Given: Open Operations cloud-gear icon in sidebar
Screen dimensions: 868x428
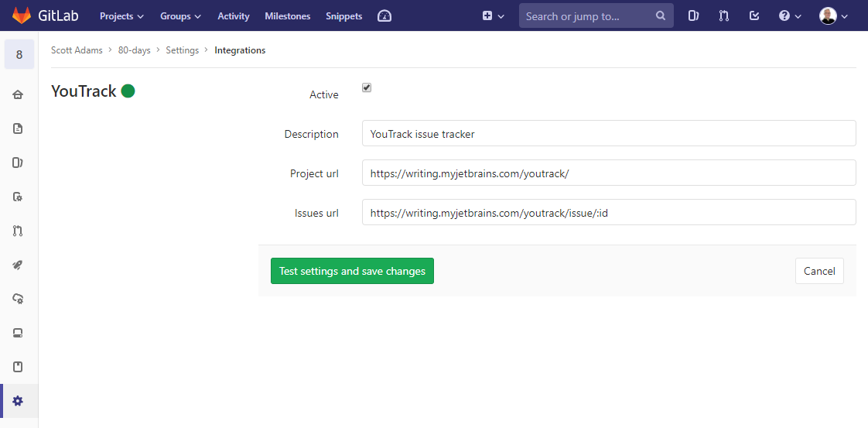Looking at the screenshot, I should click(x=18, y=299).
